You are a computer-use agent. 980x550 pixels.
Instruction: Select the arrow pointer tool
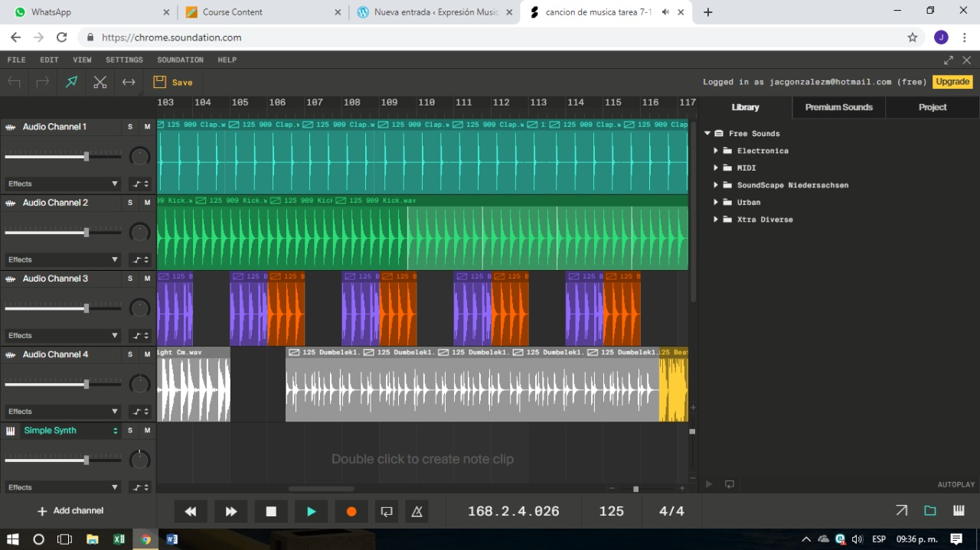pyautogui.click(x=71, y=82)
